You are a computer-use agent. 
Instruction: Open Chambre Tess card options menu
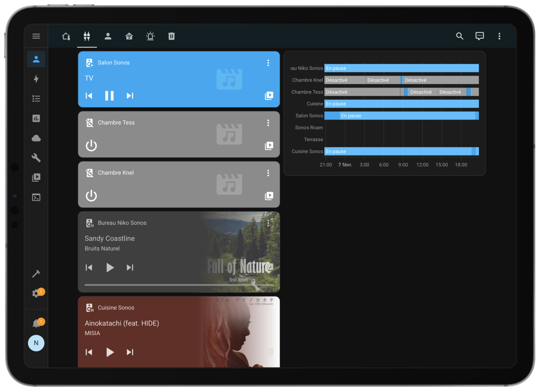point(268,123)
